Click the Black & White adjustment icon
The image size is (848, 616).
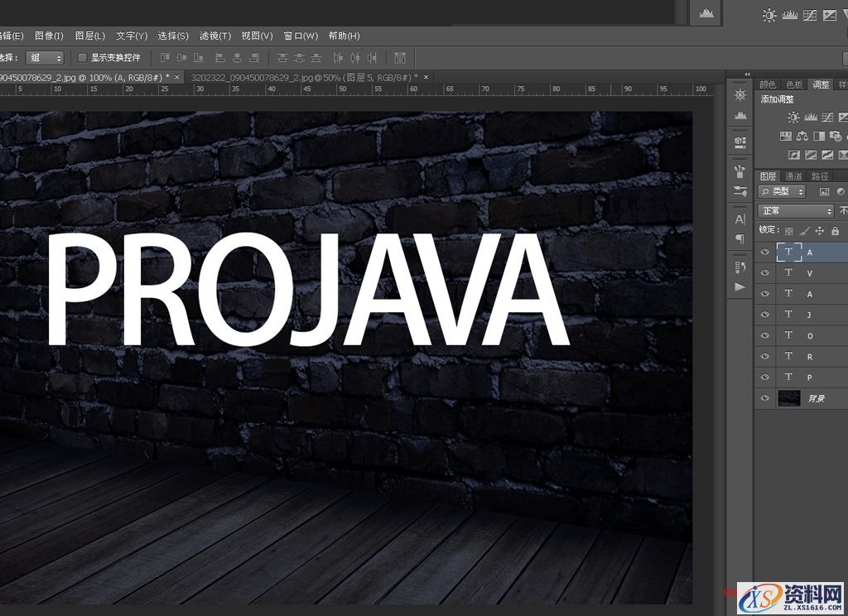point(819,137)
